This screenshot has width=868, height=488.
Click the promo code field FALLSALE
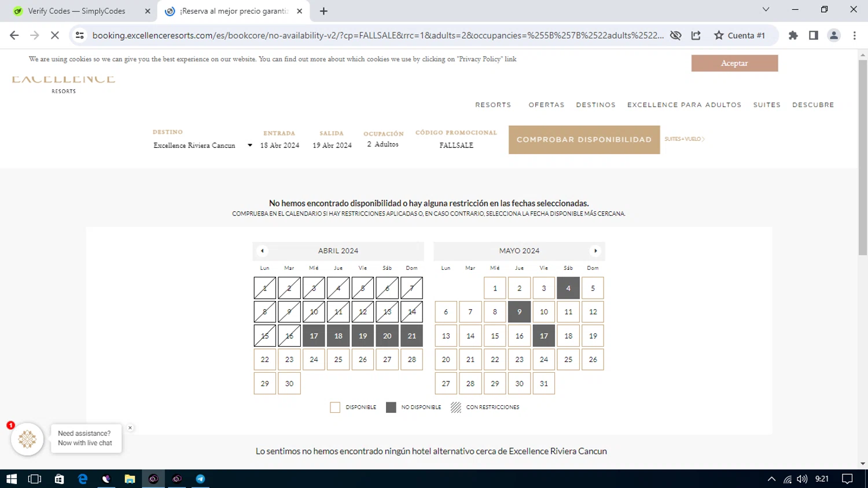click(456, 145)
